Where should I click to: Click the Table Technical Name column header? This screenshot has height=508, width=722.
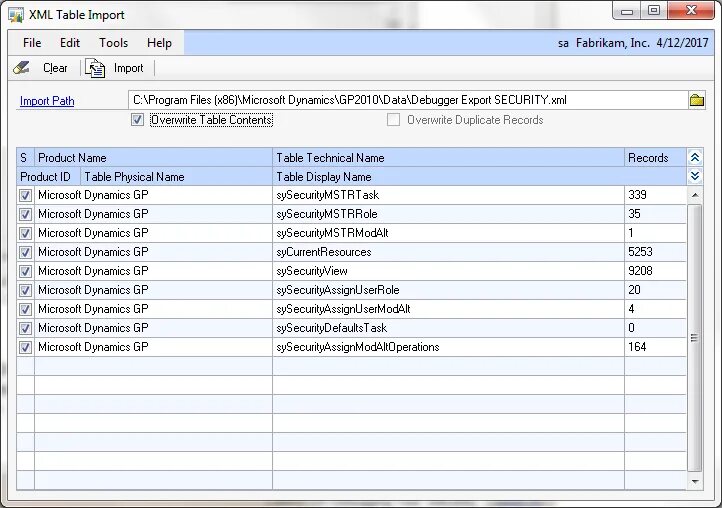(x=448, y=158)
